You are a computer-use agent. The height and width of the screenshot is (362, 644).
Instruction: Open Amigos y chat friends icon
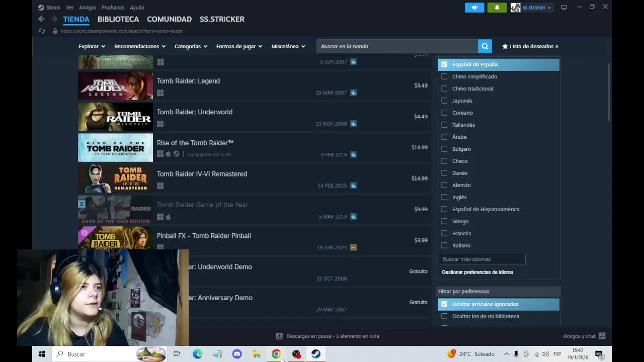coord(602,336)
